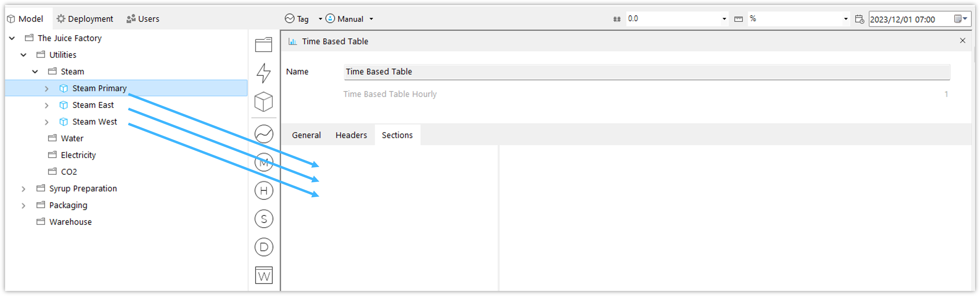This screenshot has height=296, width=980.
Task: Expand the Steam Primary tree node
Action: tap(47, 88)
